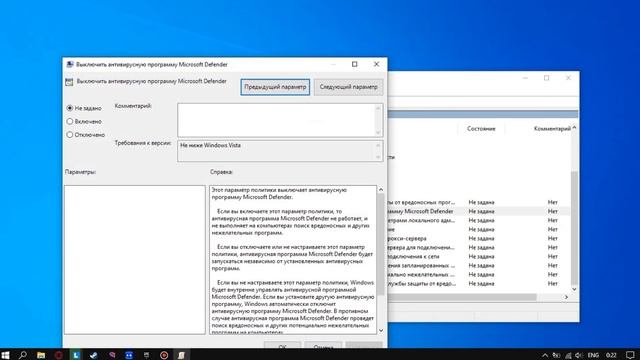
Task: Click the 'Требования к версии' field reading 'Не ниже Windows Vista'
Action: tap(276, 151)
